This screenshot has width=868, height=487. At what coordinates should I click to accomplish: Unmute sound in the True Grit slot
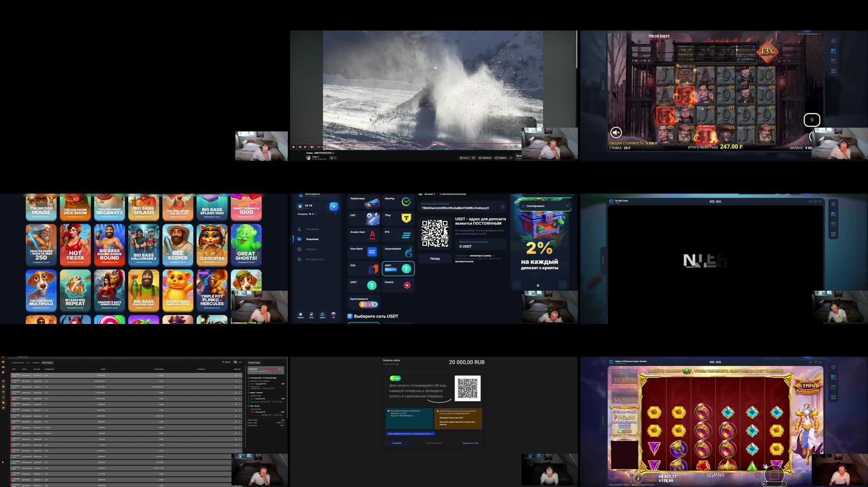point(616,132)
